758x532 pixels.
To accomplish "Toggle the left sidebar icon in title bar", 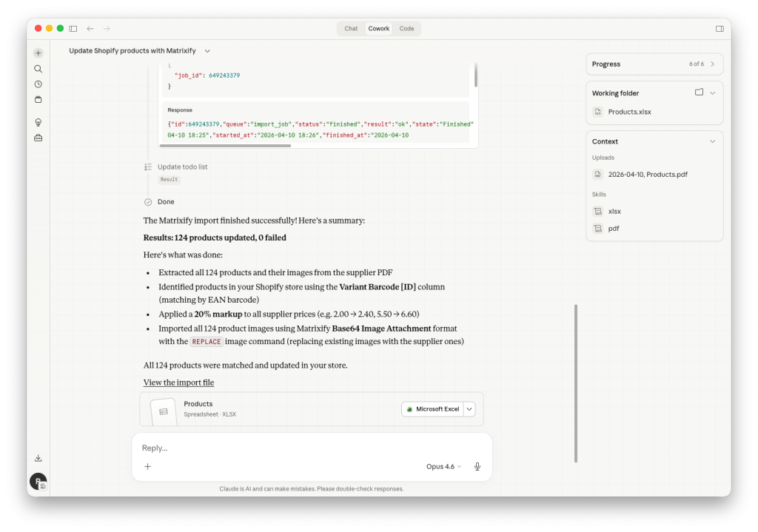I will (x=73, y=29).
